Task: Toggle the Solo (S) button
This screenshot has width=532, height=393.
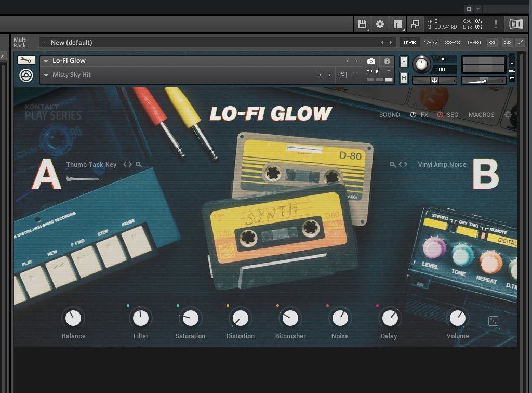Action: 404,62
